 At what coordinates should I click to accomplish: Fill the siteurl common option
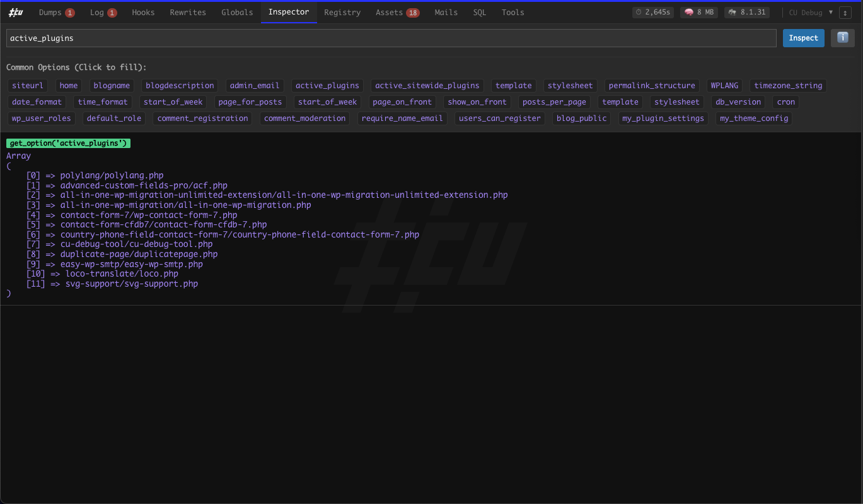[x=27, y=85]
